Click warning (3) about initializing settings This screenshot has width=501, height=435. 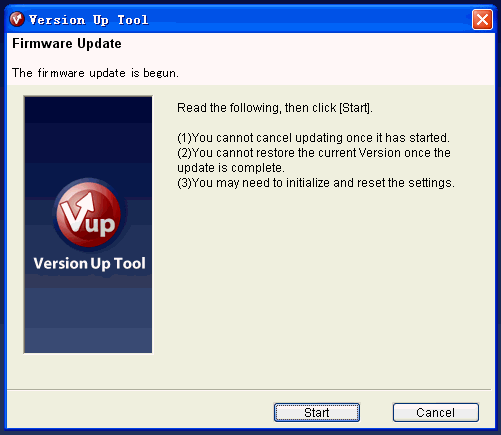pyautogui.click(x=316, y=183)
